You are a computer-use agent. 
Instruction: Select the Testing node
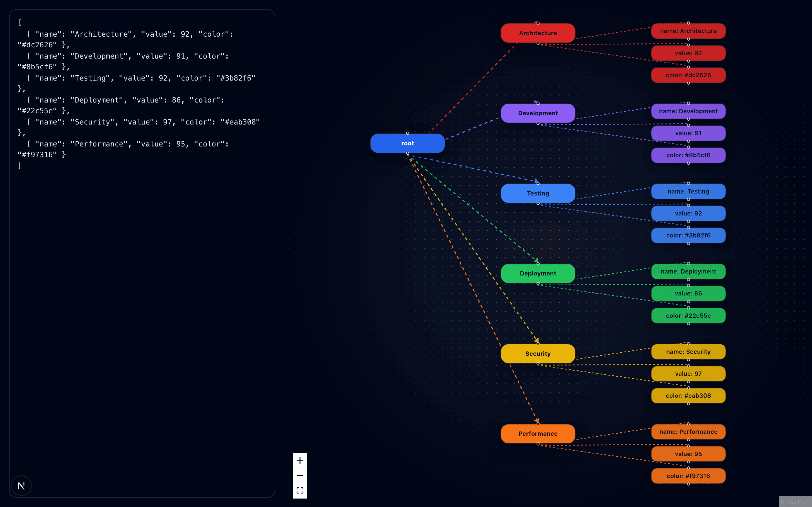pyautogui.click(x=538, y=193)
